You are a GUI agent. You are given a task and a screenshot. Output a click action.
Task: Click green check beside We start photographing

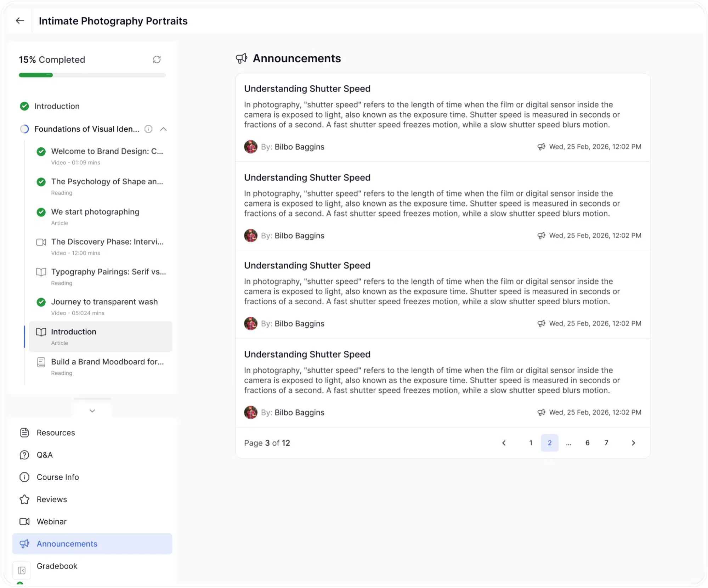41,212
